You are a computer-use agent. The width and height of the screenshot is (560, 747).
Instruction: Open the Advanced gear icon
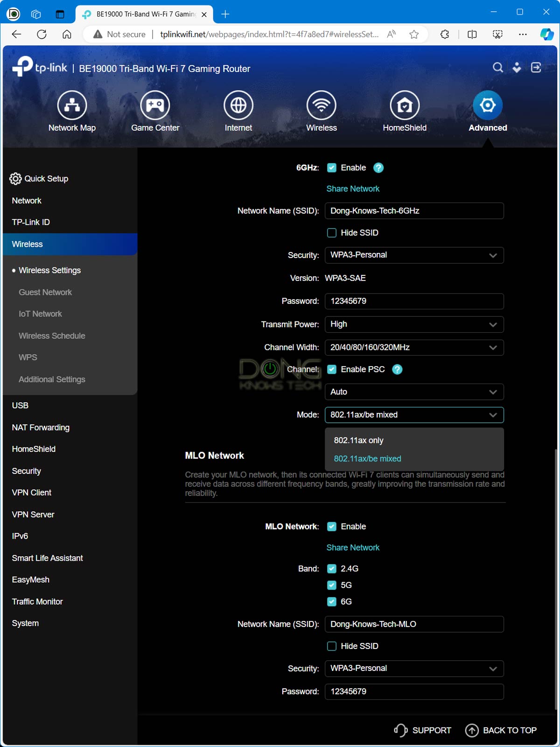488,105
